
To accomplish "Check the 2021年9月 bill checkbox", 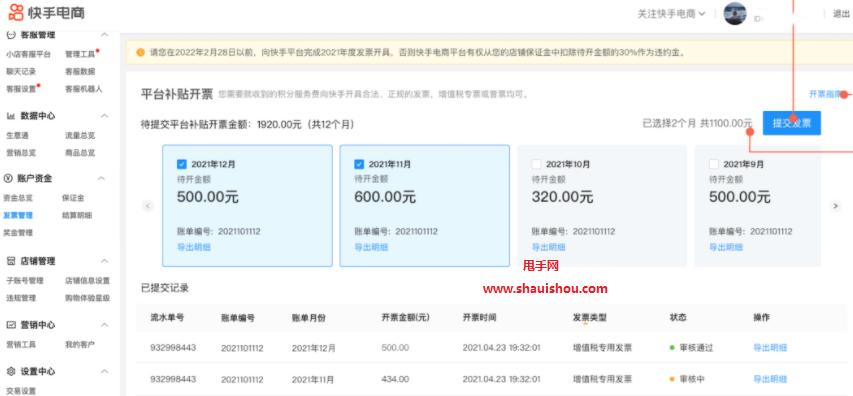I will (714, 164).
